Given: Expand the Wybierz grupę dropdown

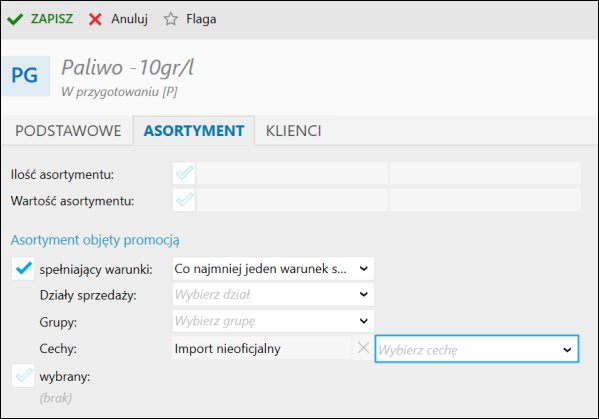Looking at the screenshot, I should coord(273,321).
